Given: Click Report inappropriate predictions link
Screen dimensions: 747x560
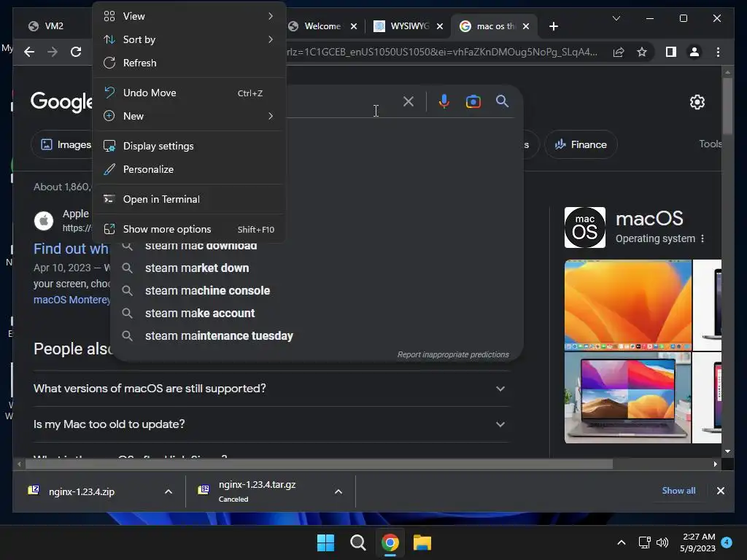Looking at the screenshot, I should (453, 355).
